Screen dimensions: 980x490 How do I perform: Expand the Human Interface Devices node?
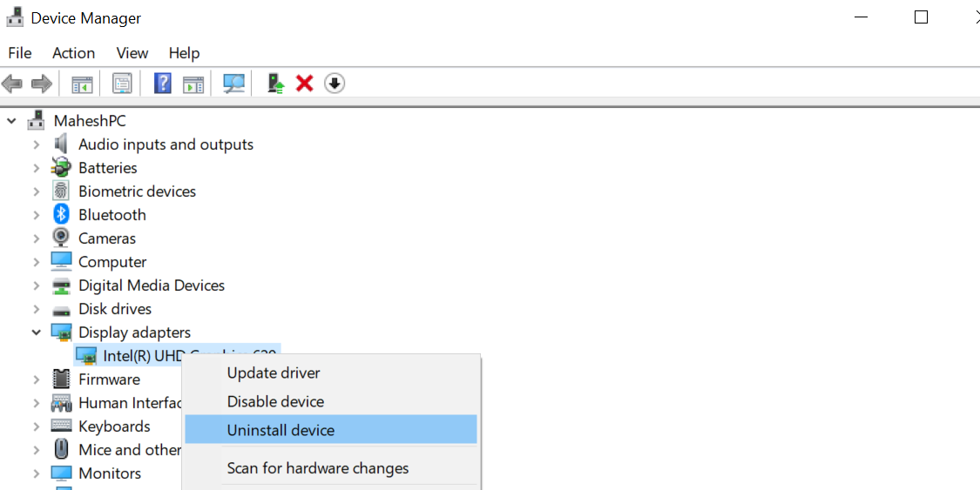pos(37,403)
